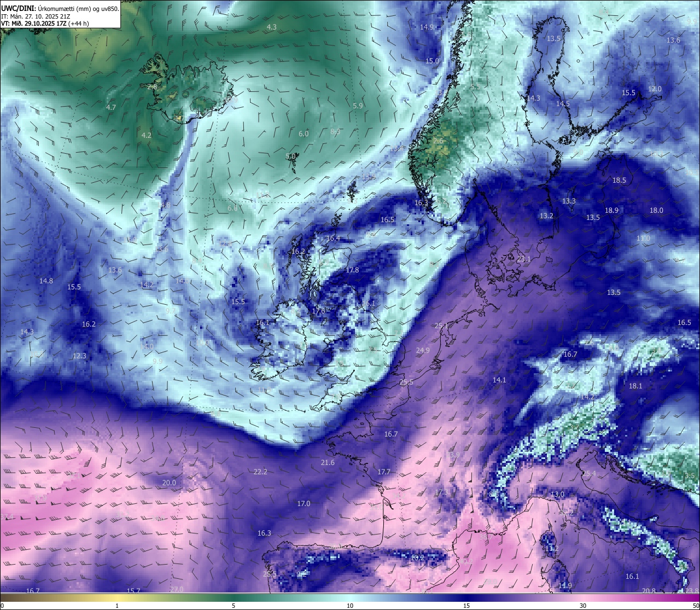Click the map value '18.9' on the map
Image resolution: width=700 pixels, height=610 pixels.
[x=611, y=211]
